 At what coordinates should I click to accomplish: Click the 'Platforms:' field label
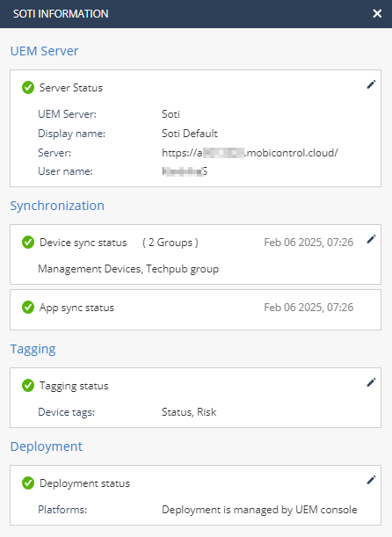62,510
